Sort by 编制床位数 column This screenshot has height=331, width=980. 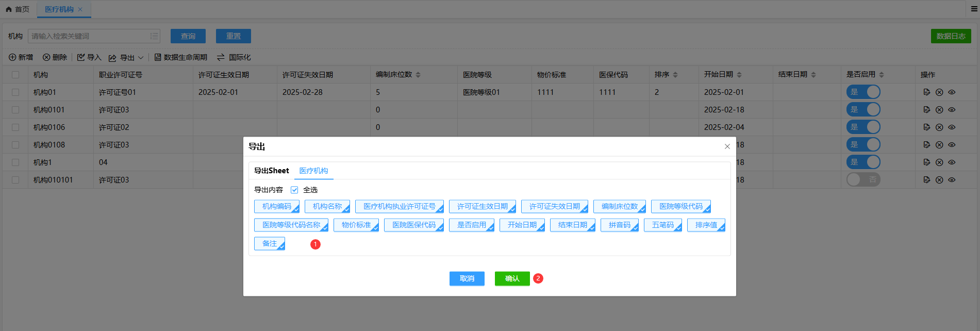(x=418, y=75)
